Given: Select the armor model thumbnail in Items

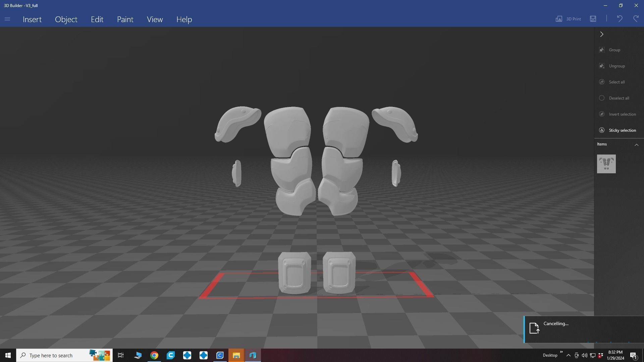Looking at the screenshot, I should 606,164.
